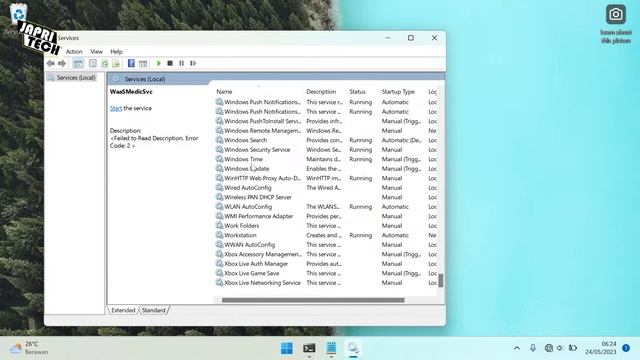
Task: Open the Action menu
Action: (x=74, y=51)
